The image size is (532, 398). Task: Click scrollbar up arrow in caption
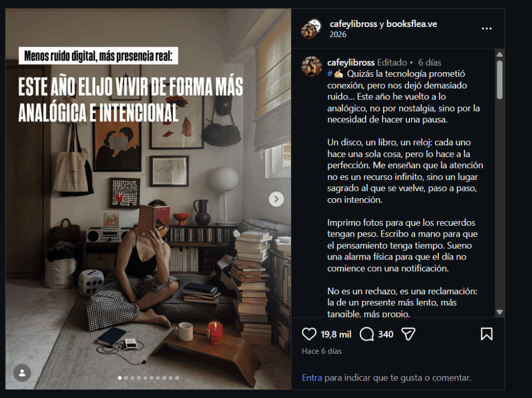click(499, 54)
